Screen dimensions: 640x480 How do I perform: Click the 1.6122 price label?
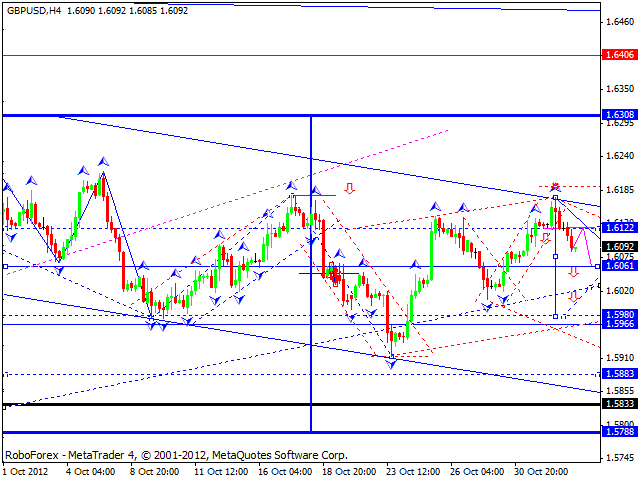[620, 228]
